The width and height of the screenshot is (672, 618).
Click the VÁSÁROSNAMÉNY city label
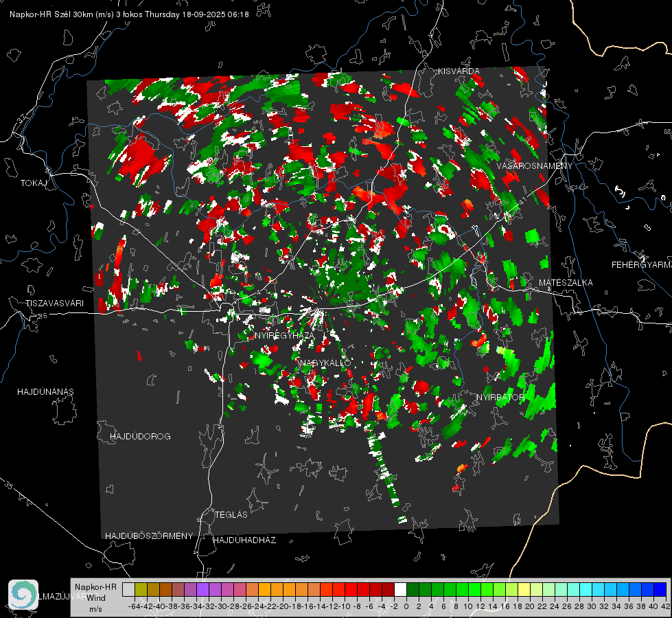tap(535, 166)
